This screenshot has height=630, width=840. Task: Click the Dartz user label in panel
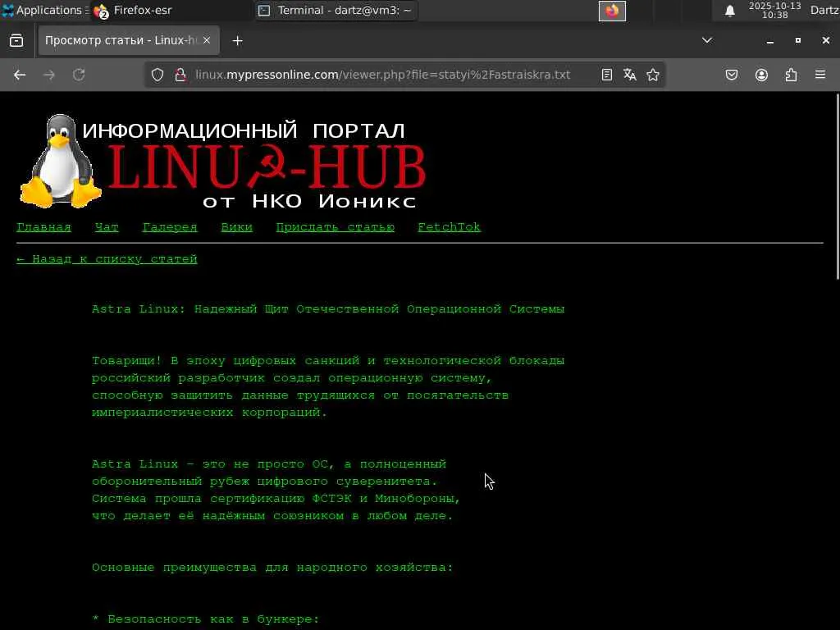pos(824,10)
